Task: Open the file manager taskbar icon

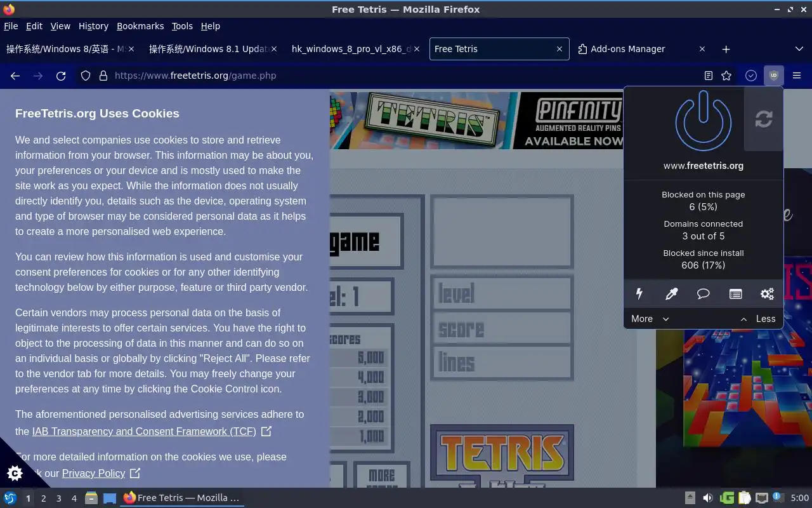Action: point(91,498)
